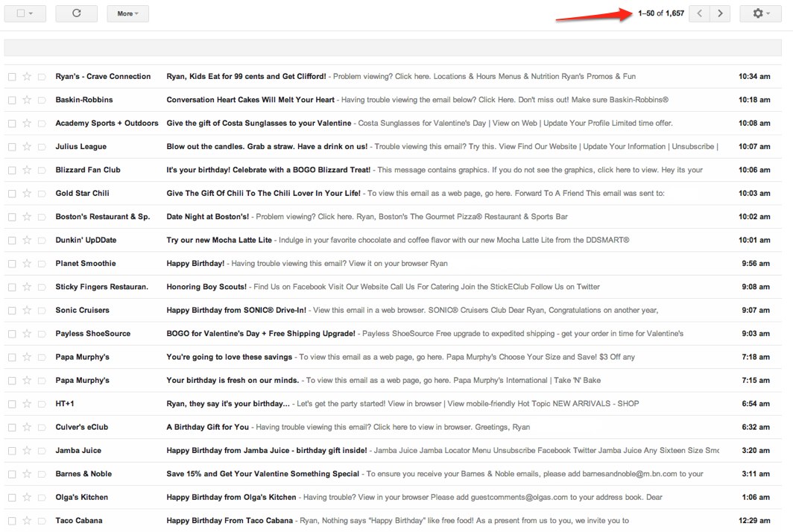The width and height of the screenshot is (793, 532).
Task: Click the 10:34 am timestamp
Action: click(x=754, y=76)
